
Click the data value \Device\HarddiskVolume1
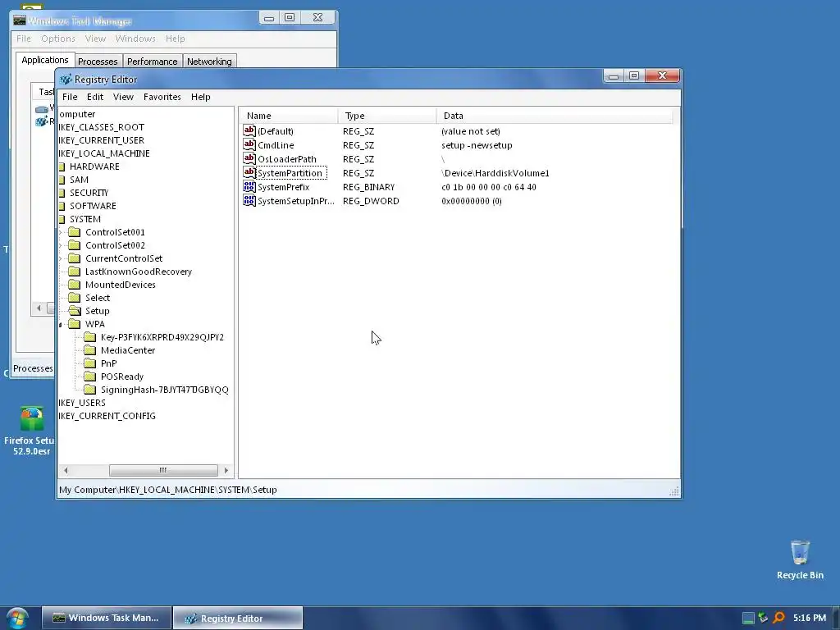[x=495, y=173]
